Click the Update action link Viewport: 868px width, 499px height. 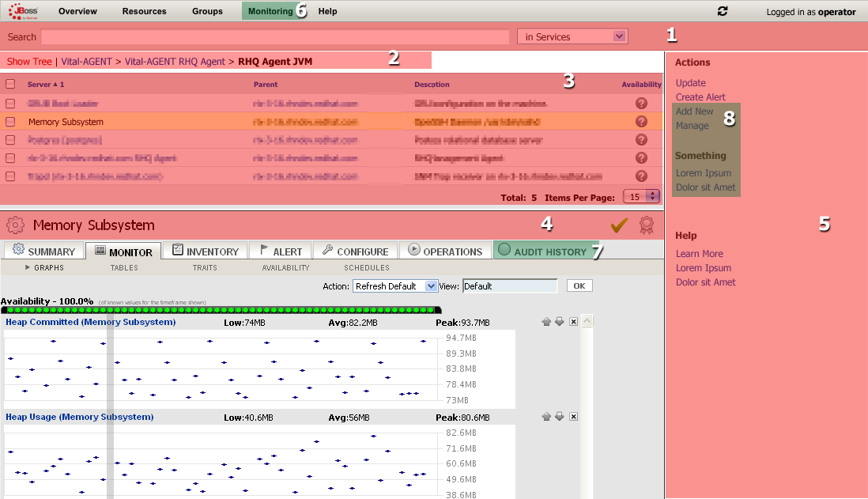click(x=691, y=82)
